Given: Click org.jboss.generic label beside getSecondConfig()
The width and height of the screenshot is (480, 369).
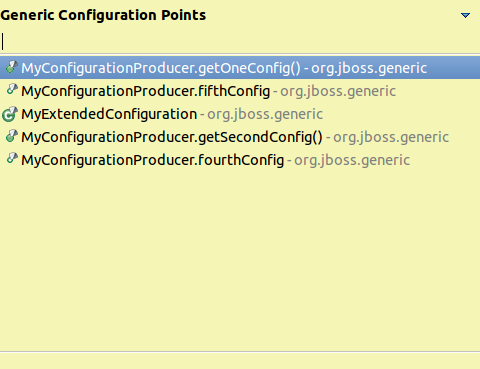Looking at the screenshot, I should 391,137.
